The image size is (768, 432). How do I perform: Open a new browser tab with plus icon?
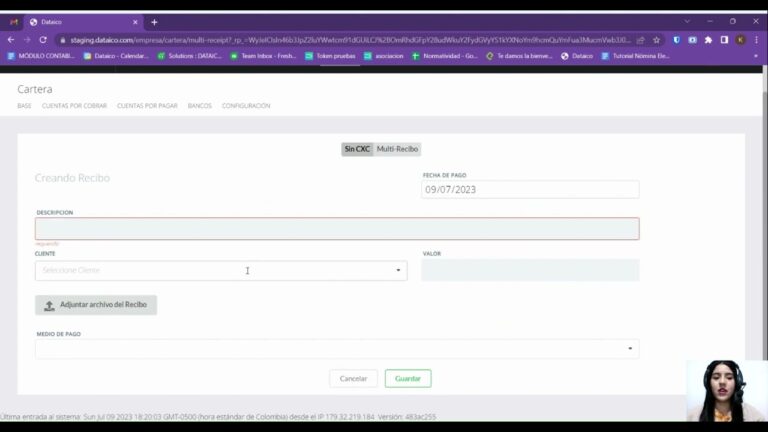point(154,22)
